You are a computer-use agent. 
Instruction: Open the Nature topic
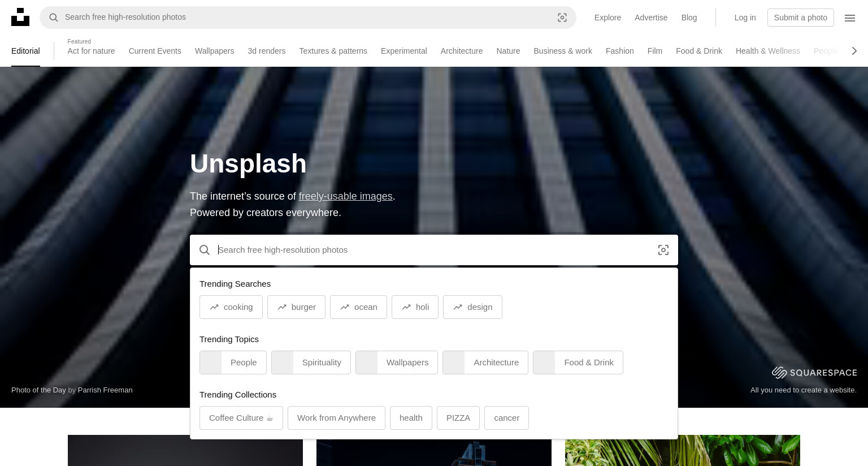[x=508, y=51]
